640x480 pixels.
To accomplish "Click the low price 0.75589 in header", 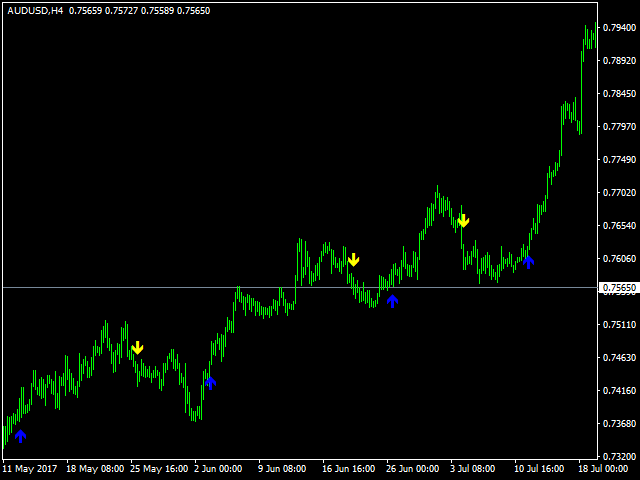I will pyautogui.click(x=158, y=11).
